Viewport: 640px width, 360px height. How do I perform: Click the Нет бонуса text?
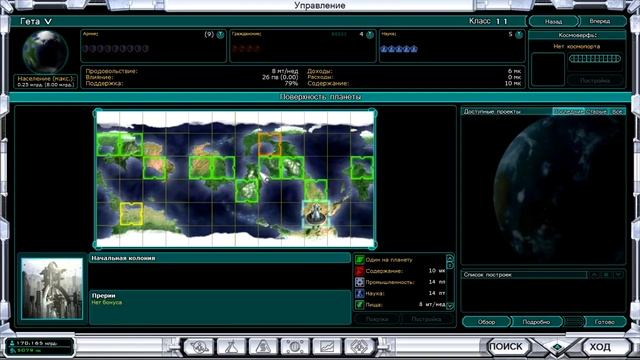[x=107, y=302]
